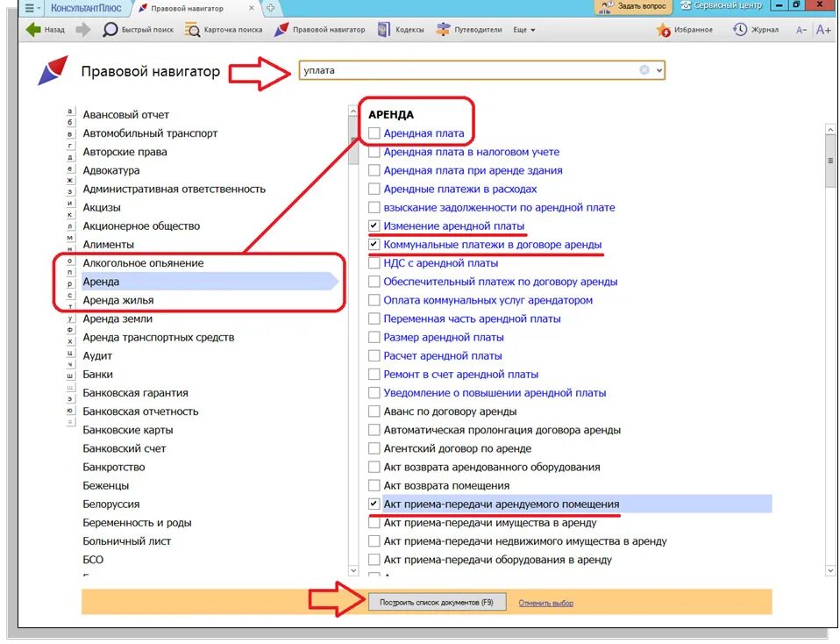
Task: Check Акт возврата помещения checkbox
Action: pos(374,485)
